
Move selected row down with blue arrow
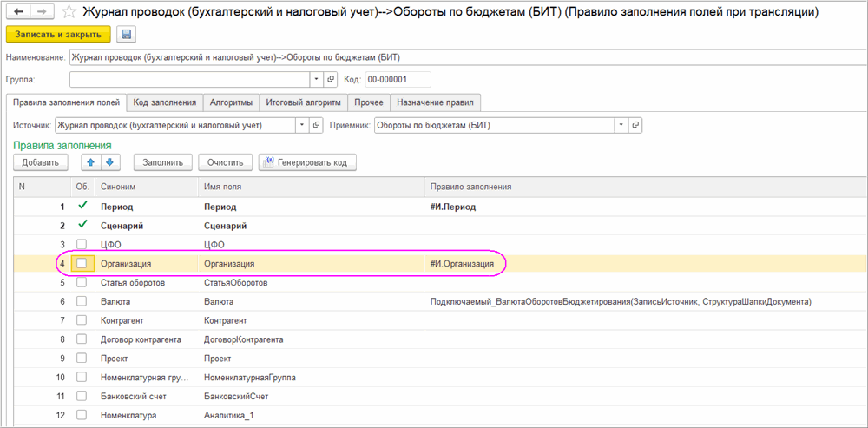[x=108, y=162]
